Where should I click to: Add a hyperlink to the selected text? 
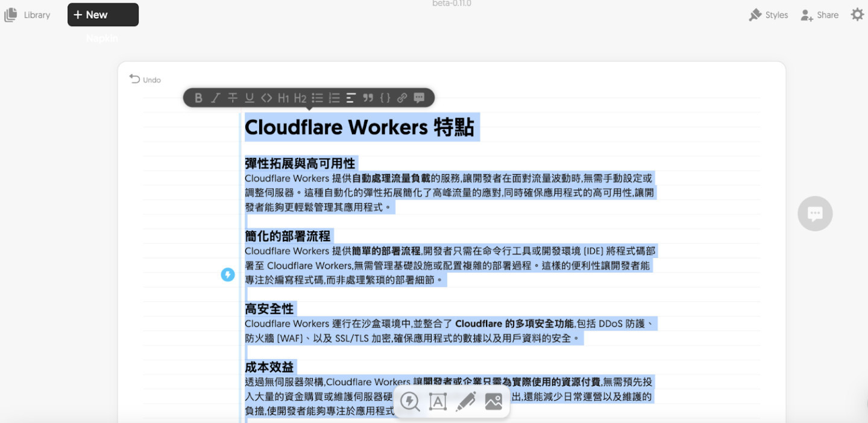[x=402, y=98]
